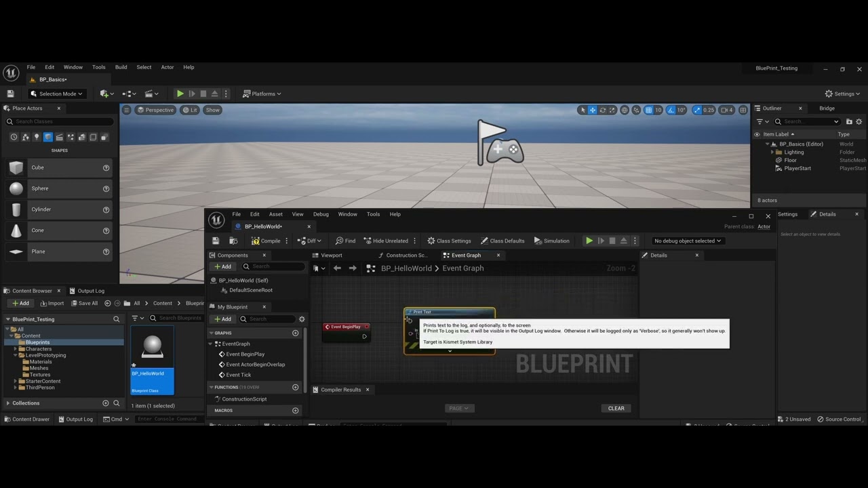Switch to the Bridge tab
Screen dimensions: 868x488
tap(827, 108)
